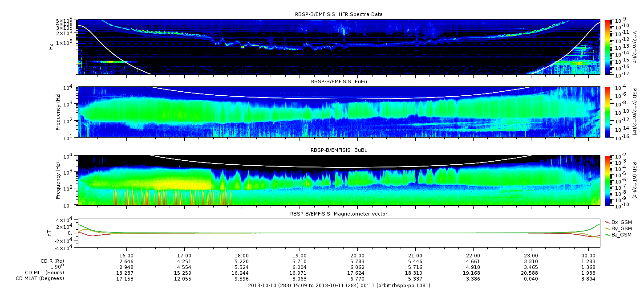This screenshot has height=293, width=644.
Task: Click the HFR Spectra Data colorbar
Action: tap(608, 47)
